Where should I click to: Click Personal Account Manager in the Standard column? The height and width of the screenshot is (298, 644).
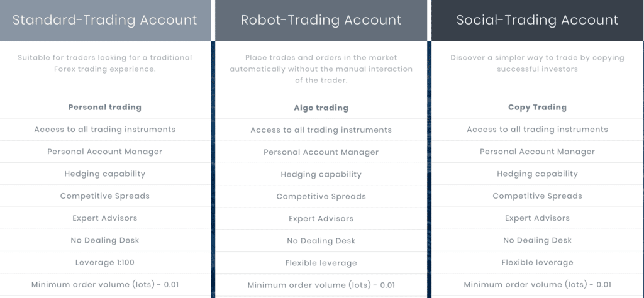tap(105, 152)
